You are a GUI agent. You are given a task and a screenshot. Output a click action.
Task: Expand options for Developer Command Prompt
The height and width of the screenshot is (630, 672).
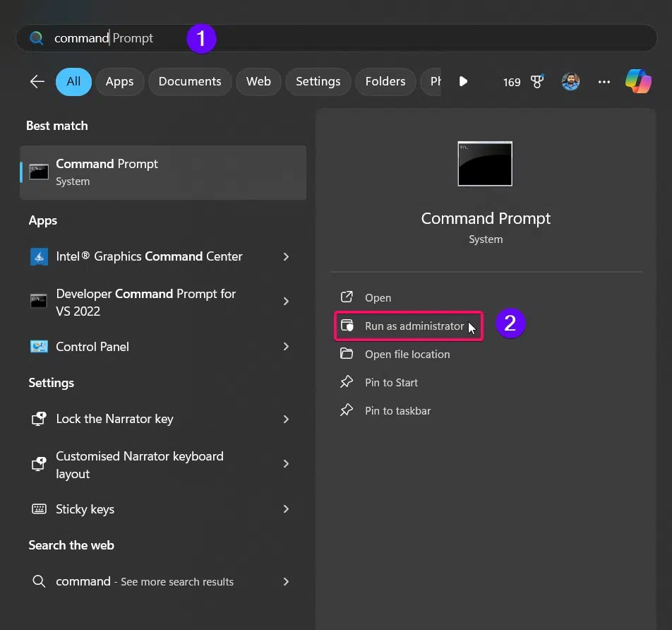(x=287, y=302)
